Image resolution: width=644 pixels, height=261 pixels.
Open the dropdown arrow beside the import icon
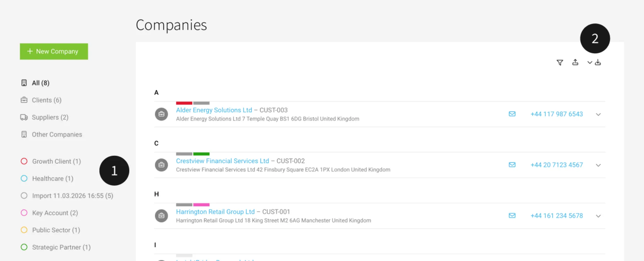590,63
